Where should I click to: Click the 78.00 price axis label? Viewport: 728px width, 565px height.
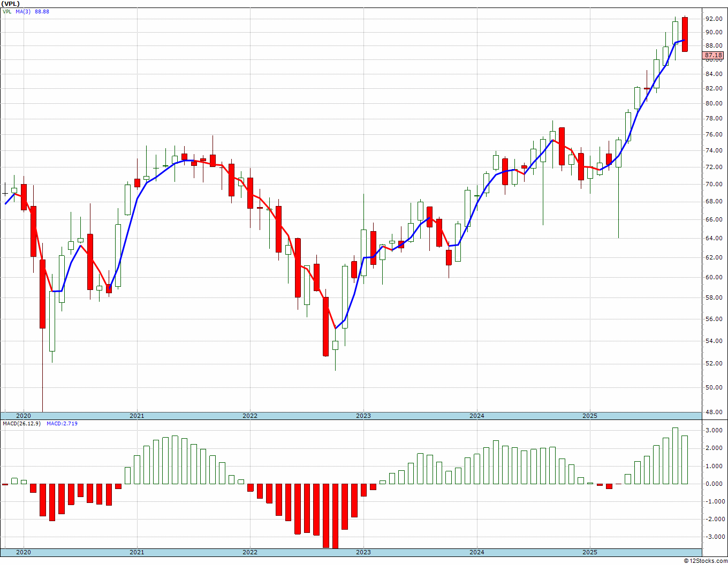714,119
